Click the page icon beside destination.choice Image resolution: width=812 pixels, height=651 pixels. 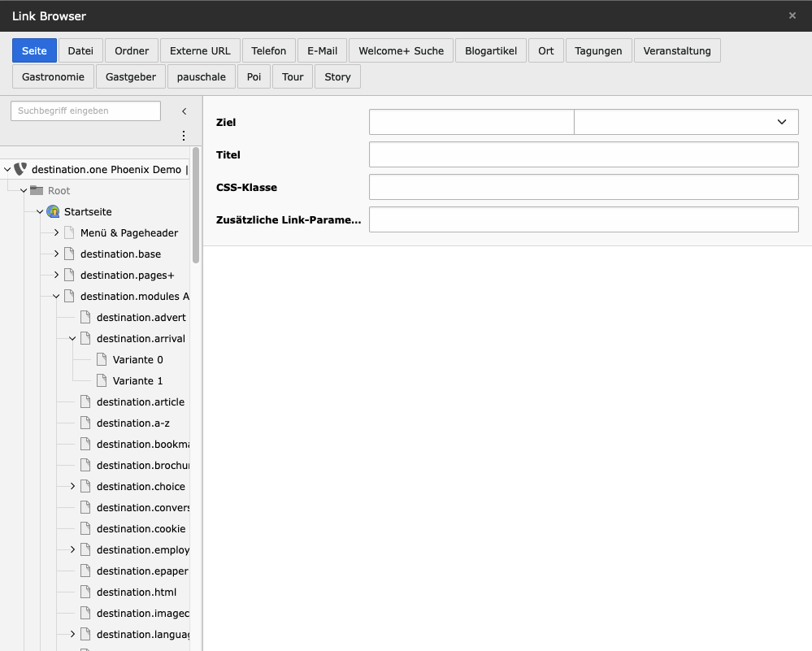85,486
